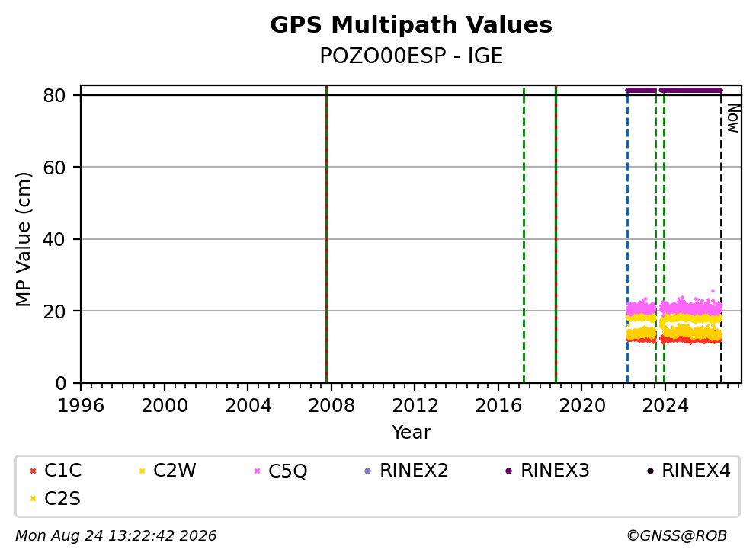Click the blue dashed vertical line near 2022
Screen dimensions: 756x559
(x=627, y=236)
